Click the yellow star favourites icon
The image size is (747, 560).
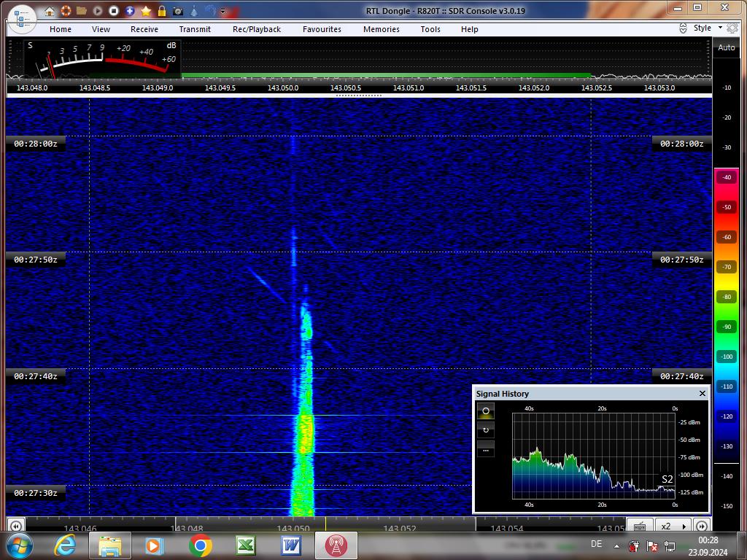(x=146, y=10)
